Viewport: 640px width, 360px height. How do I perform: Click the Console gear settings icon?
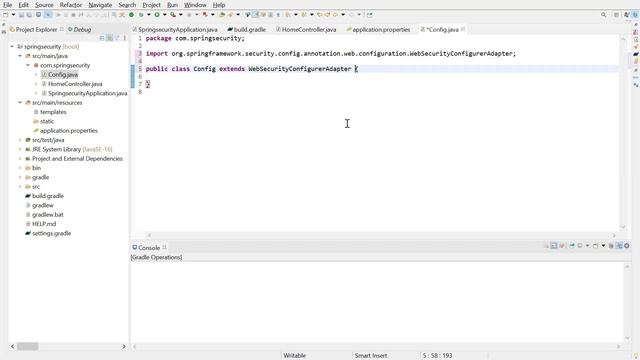(x=627, y=246)
